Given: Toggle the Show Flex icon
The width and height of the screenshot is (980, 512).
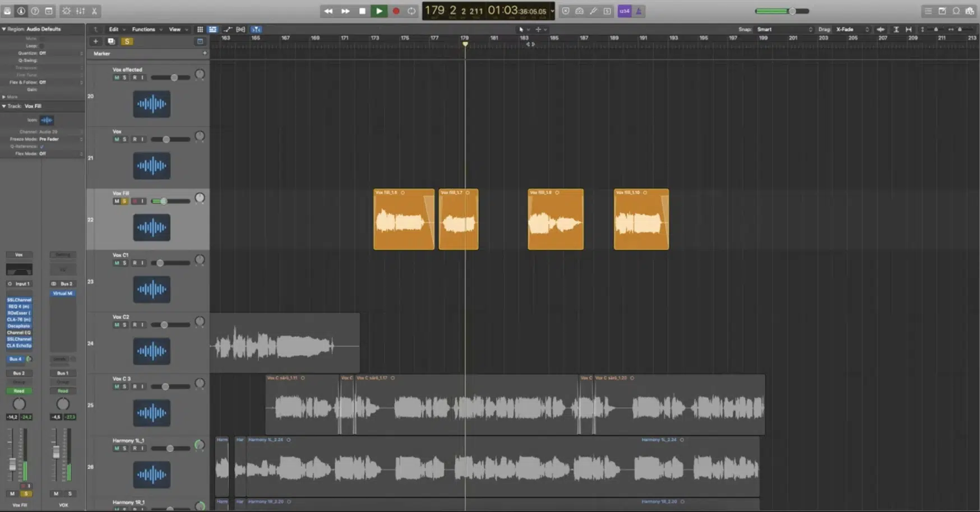Looking at the screenshot, I should tap(241, 29).
